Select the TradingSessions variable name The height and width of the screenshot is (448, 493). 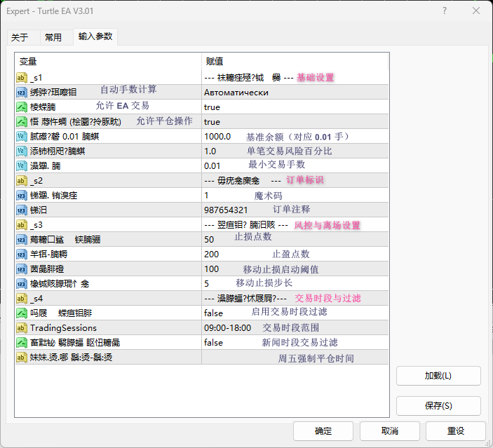(64, 328)
